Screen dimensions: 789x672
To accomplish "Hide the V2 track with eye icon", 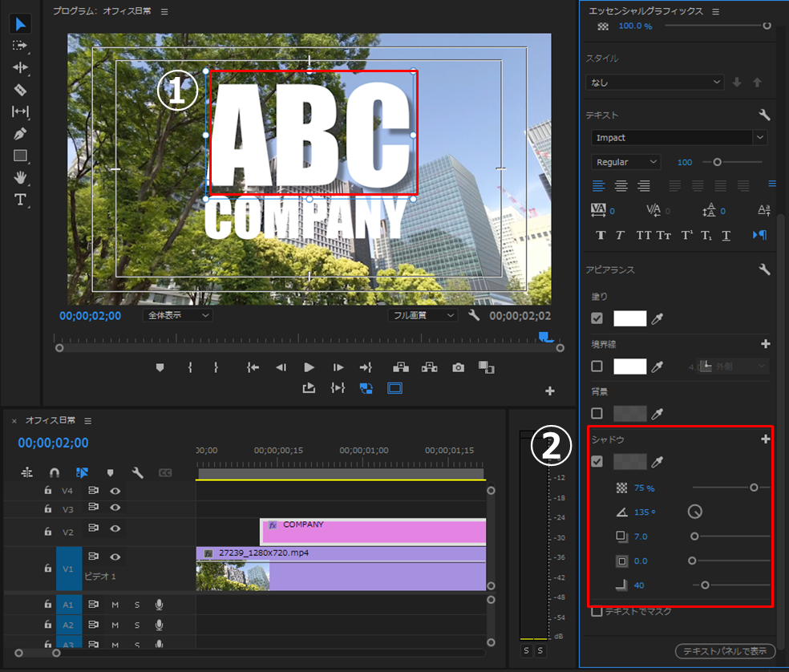I will pos(115,528).
